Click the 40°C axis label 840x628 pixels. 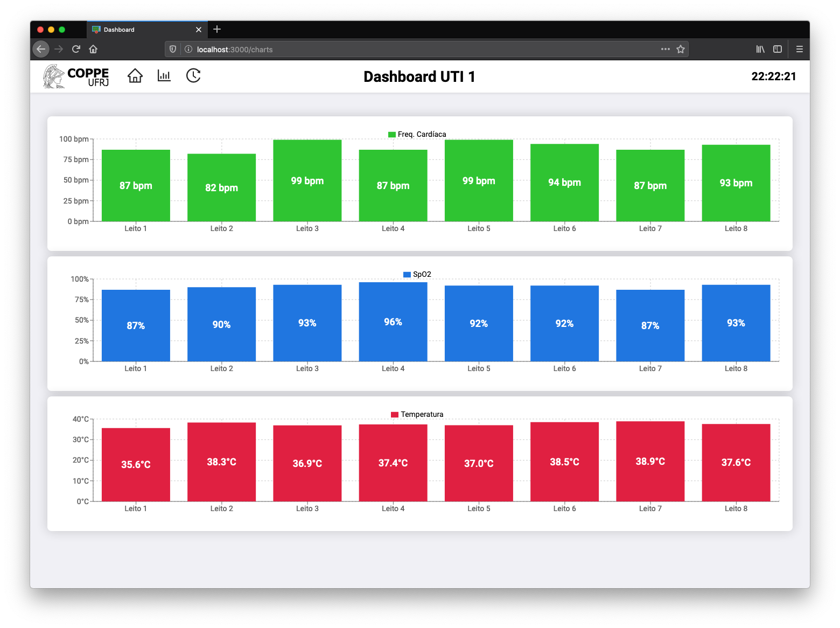tap(81, 419)
